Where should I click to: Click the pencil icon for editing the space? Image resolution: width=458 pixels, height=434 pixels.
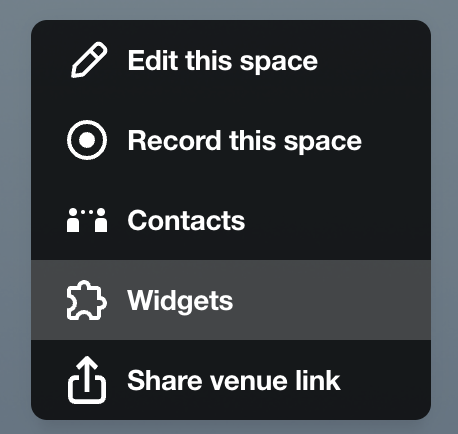[x=89, y=60]
